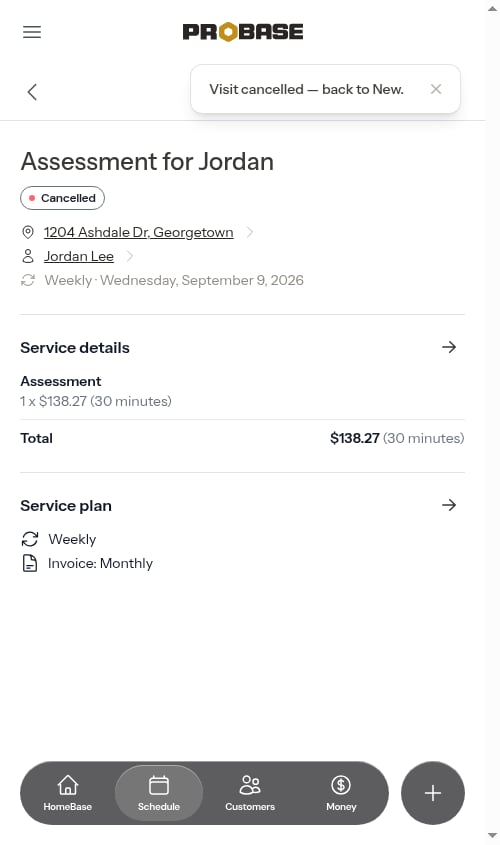Select the Schedule tab

pyautogui.click(x=159, y=793)
